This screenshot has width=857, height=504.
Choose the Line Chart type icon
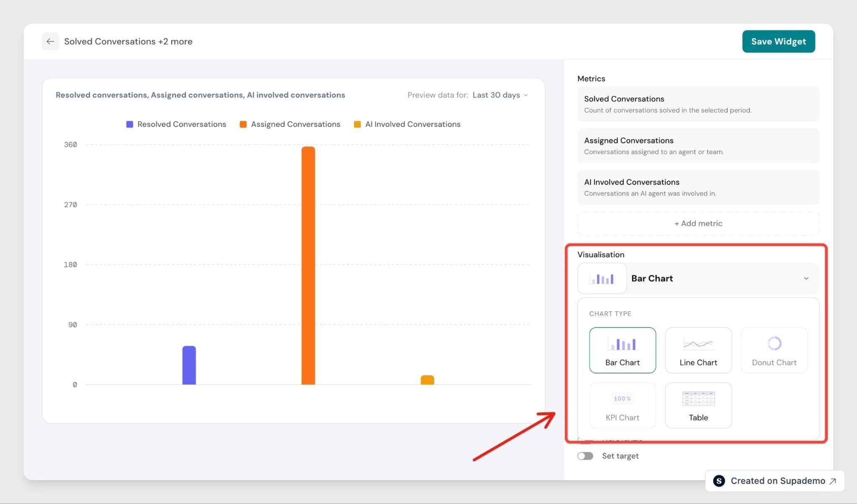point(698,344)
